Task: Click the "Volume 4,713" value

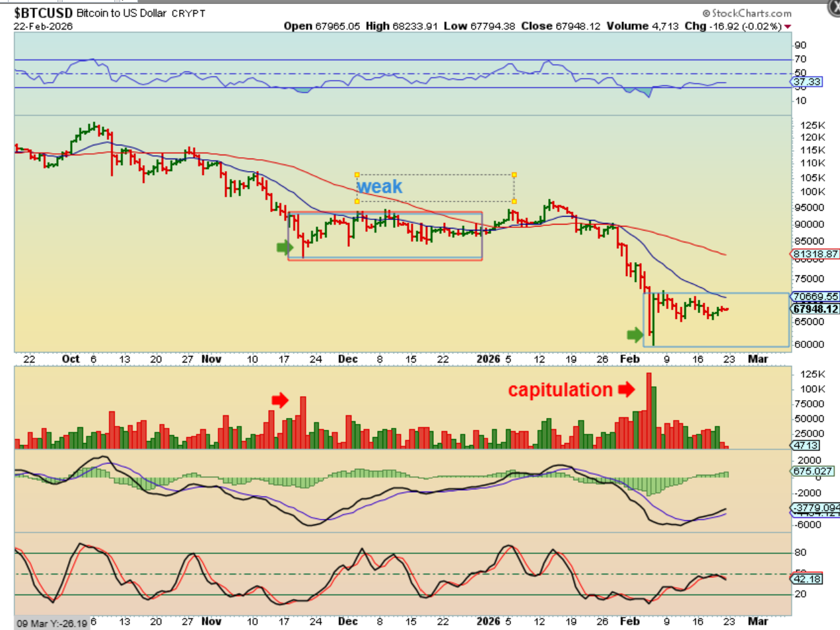Action: [x=643, y=26]
